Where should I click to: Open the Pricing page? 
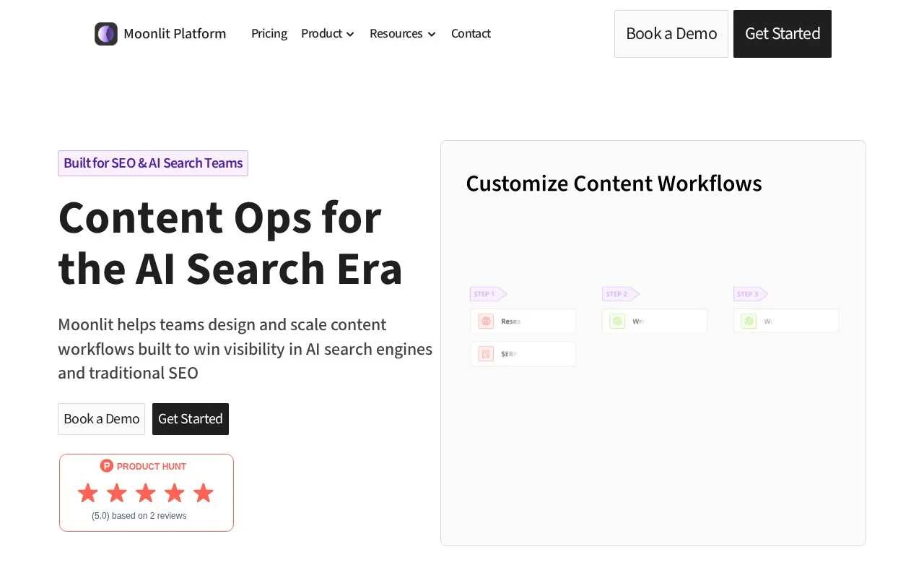pos(269,33)
